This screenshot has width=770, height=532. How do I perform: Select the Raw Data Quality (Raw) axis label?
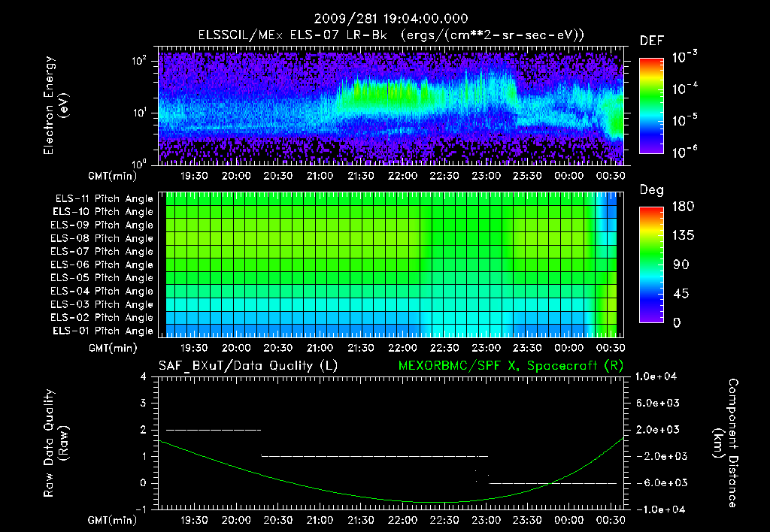pos(56,443)
